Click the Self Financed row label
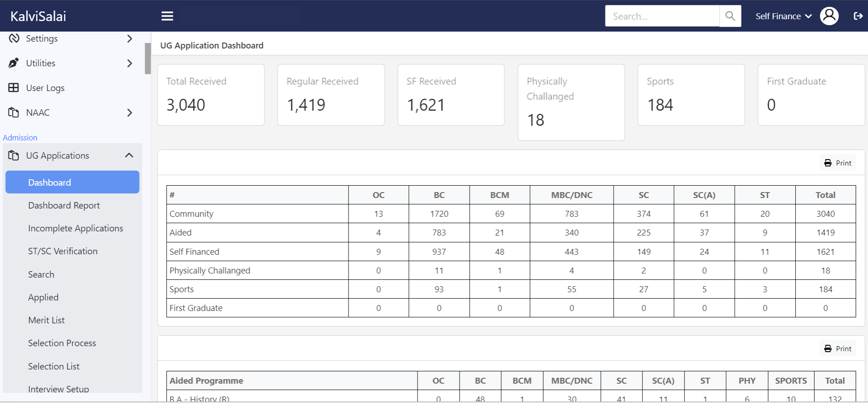This screenshot has height=407, width=868. click(x=194, y=252)
